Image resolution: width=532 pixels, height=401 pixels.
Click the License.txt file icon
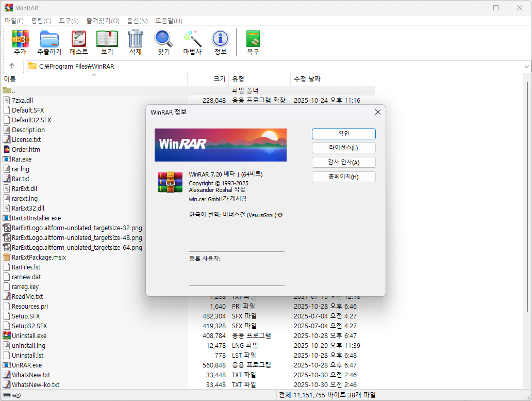click(x=7, y=139)
